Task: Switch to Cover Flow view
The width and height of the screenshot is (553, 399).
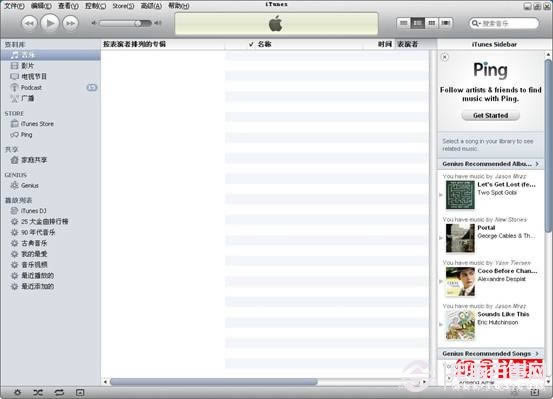Action: [446, 23]
